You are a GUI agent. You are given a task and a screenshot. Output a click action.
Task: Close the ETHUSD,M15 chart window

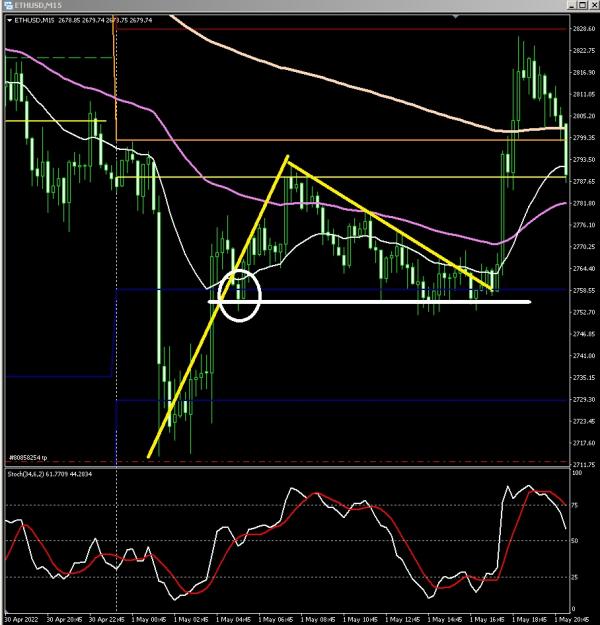point(593,5)
